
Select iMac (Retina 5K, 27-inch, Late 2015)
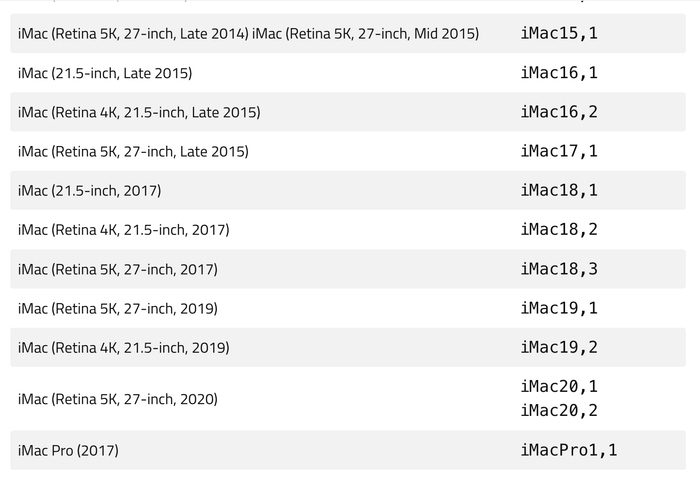pos(133,152)
